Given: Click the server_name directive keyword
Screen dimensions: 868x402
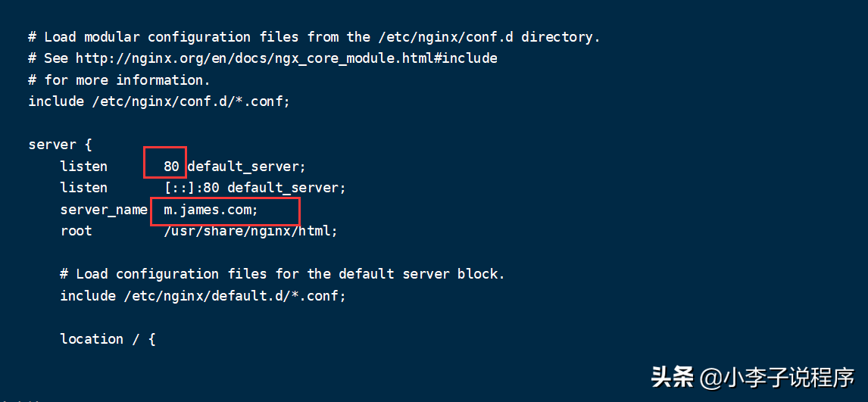Looking at the screenshot, I should tap(104, 210).
